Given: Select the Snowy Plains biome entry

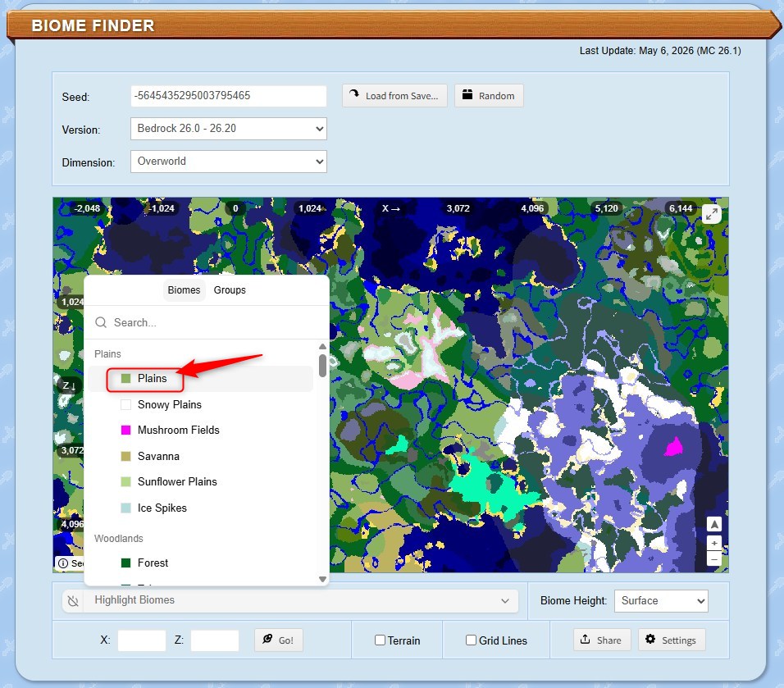Looking at the screenshot, I should 200,404.
